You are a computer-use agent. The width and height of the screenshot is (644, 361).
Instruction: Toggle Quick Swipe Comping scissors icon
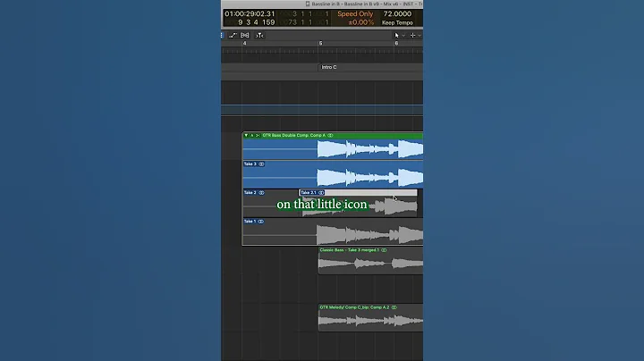tap(258, 136)
